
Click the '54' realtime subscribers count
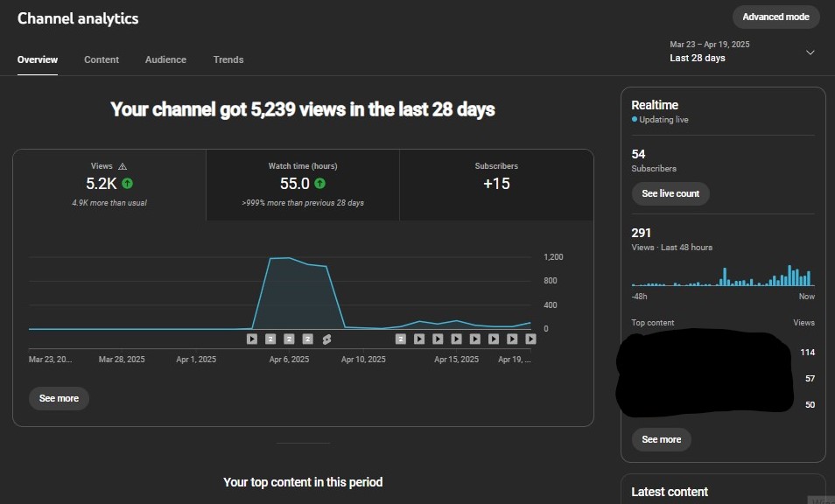[638, 154]
